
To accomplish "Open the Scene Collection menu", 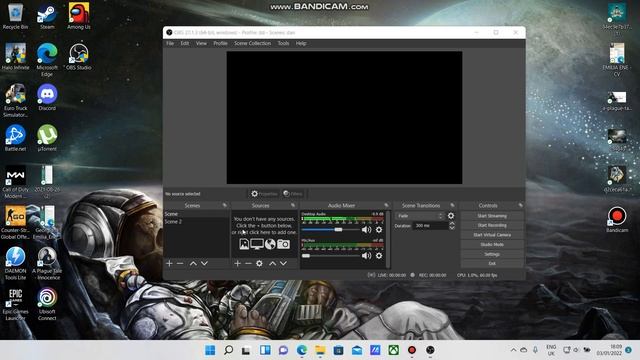I will click(252, 43).
